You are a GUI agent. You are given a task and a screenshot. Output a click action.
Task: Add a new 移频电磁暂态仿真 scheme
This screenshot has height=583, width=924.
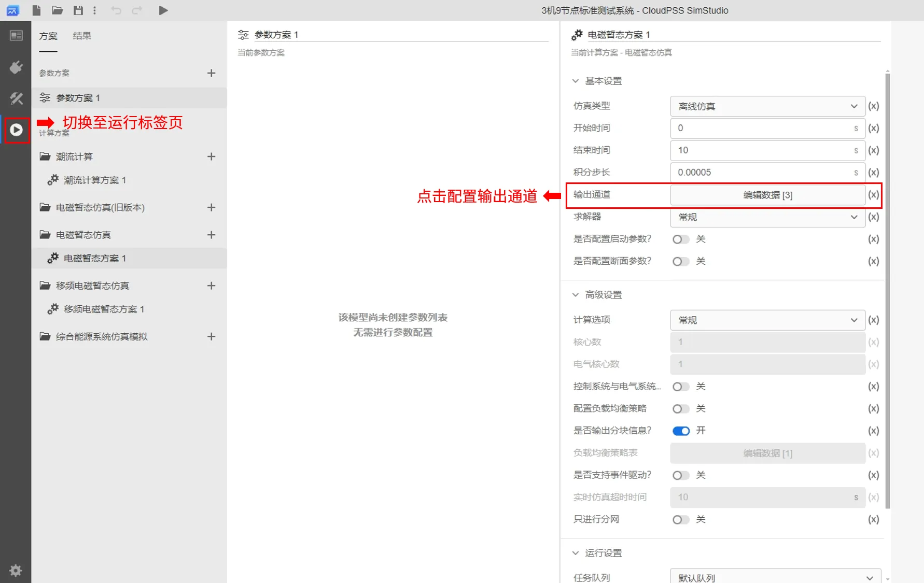pyautogui.click(x=211, y=286)
